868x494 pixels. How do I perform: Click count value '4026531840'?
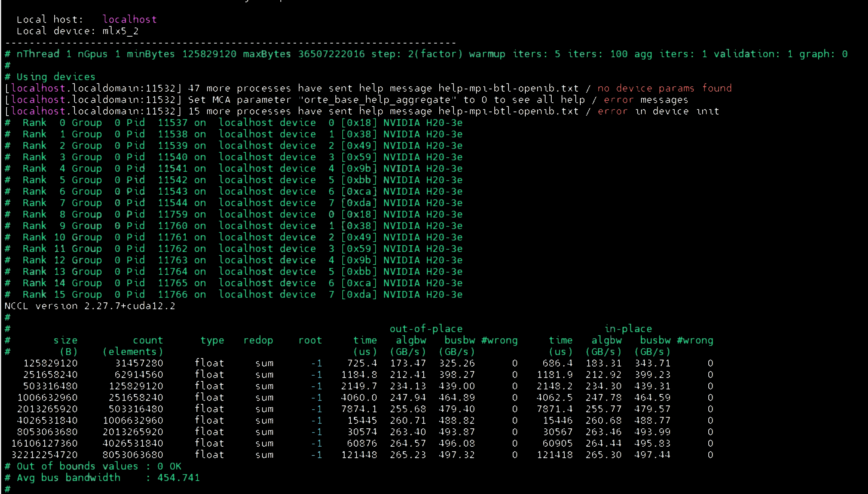[x=133, y=443]
